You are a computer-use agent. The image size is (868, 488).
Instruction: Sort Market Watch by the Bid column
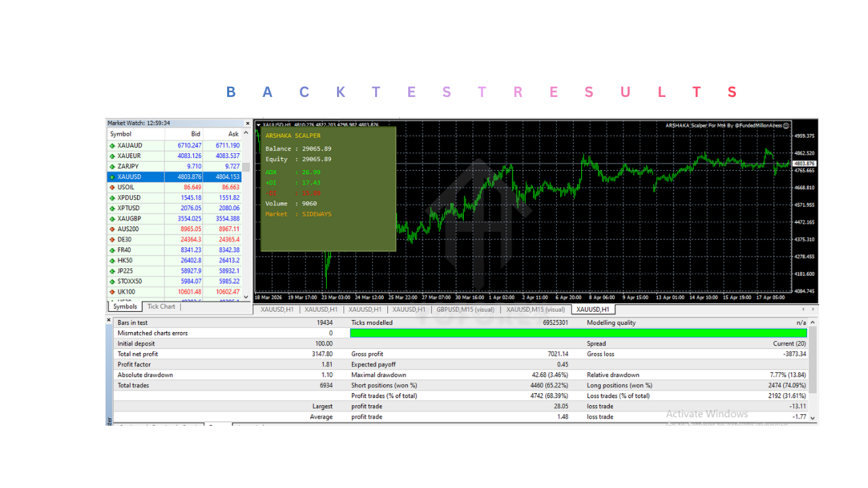pos(195,134)
